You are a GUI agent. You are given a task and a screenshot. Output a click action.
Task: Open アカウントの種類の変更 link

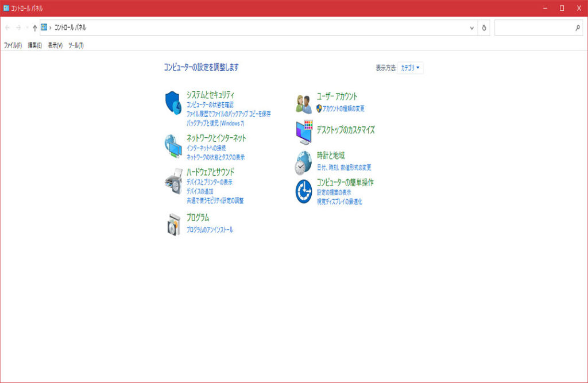(343, 109)
